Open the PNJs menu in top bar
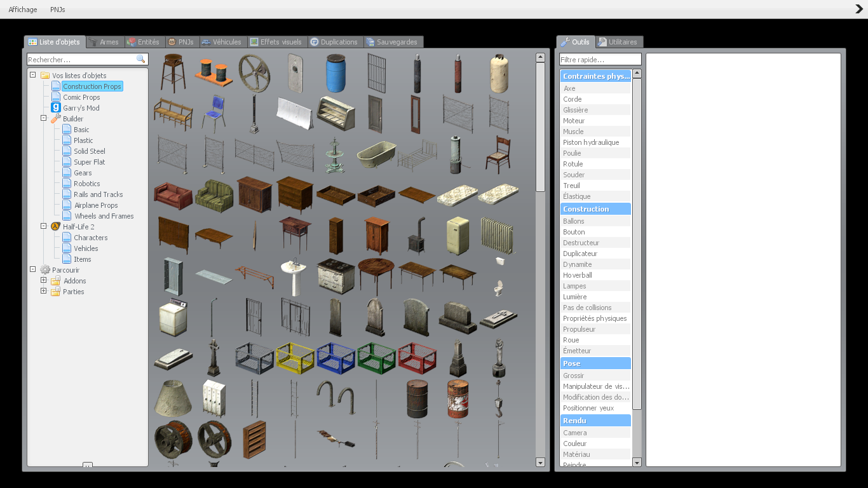The width and height of the screenshot is (868, 488). click(58, 10)
